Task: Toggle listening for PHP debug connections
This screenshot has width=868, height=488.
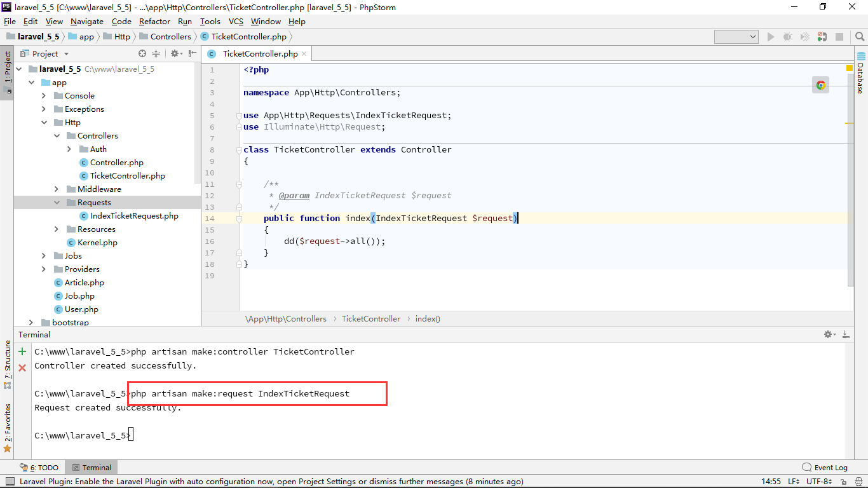Action: click(822, 37)
